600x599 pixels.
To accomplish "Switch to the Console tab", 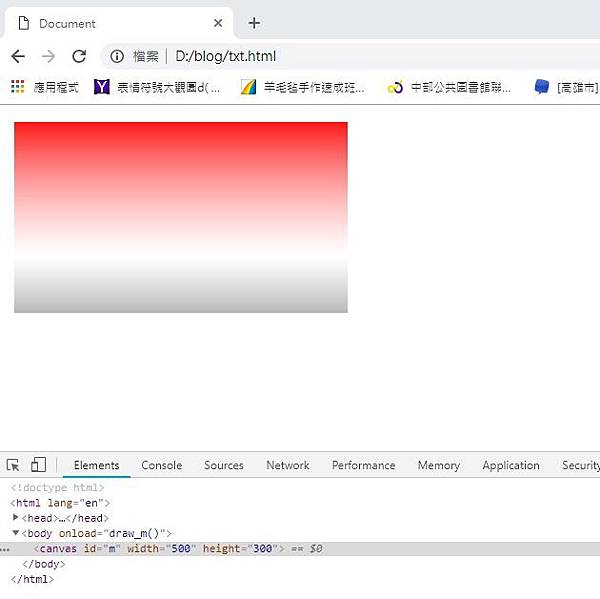I will pyautogui.click(x=161, y=465).
